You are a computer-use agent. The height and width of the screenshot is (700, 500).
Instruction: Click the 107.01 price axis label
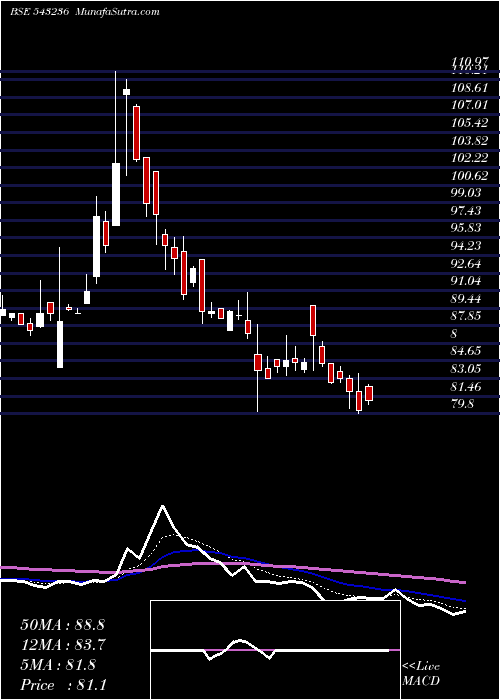pos(469,105)
